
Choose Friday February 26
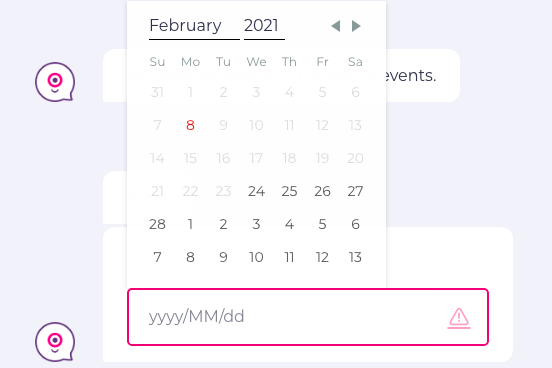click(322, 191)
